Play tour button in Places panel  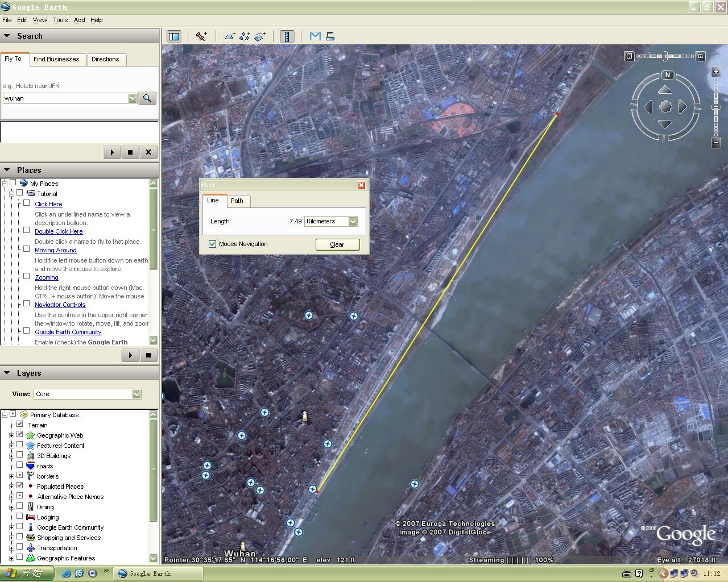click(130, 355)
